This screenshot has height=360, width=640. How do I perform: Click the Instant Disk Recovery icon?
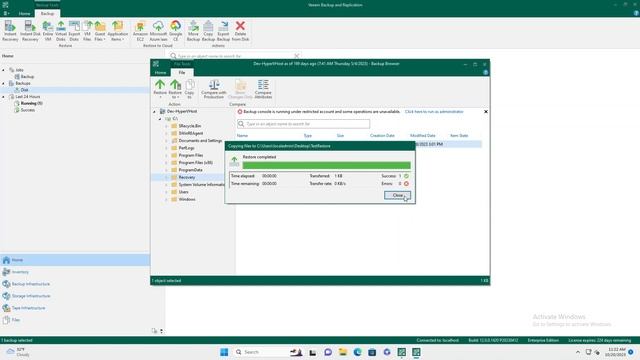pyautogui.click(x=30, y=31)
